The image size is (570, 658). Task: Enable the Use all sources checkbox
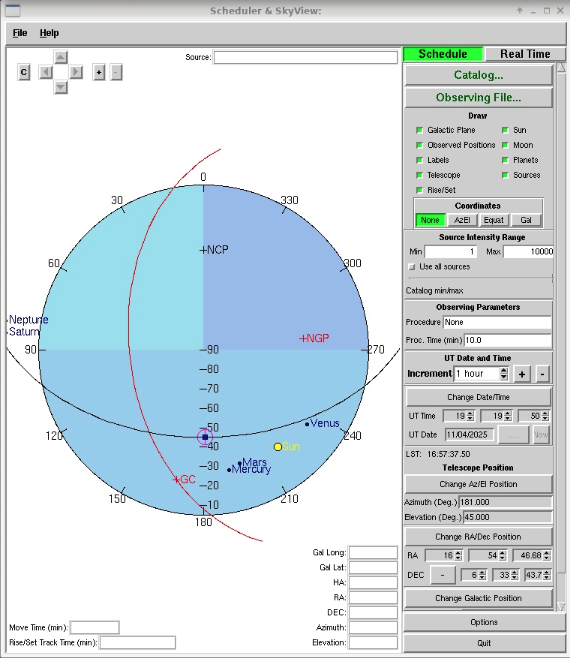[412, 267]
